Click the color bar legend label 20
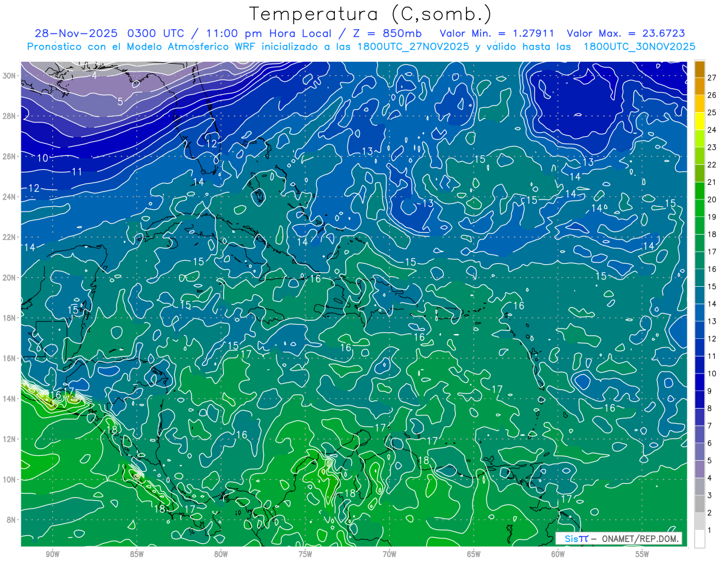728x562 pixels. 712,199
